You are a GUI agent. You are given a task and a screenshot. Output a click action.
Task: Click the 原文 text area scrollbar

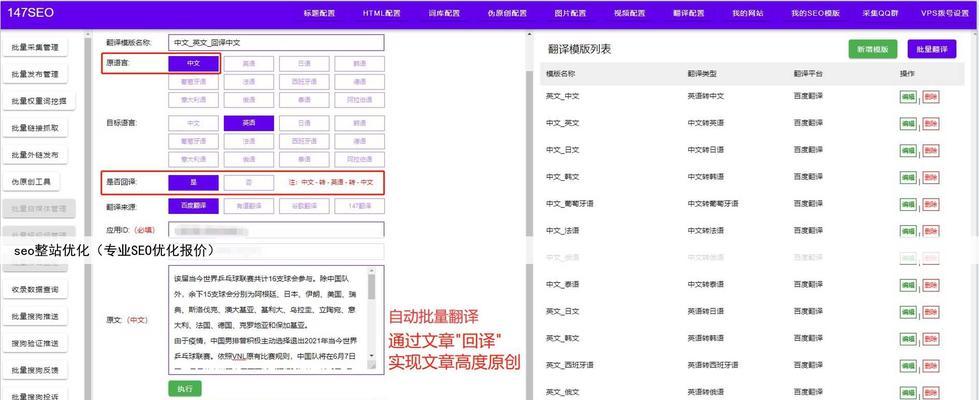[371, 315]
